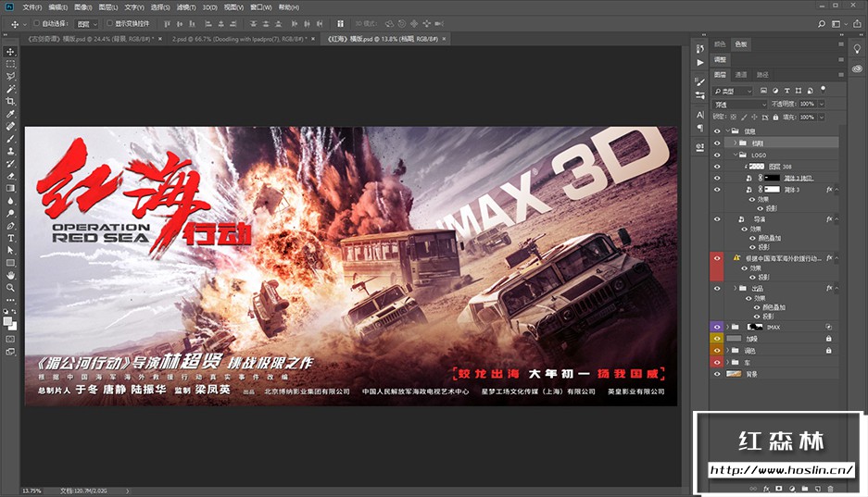The height and width of the screenshot is (497, 868).
Task: Open the 图像(I) menu
Action: click(x=82, y=7)
